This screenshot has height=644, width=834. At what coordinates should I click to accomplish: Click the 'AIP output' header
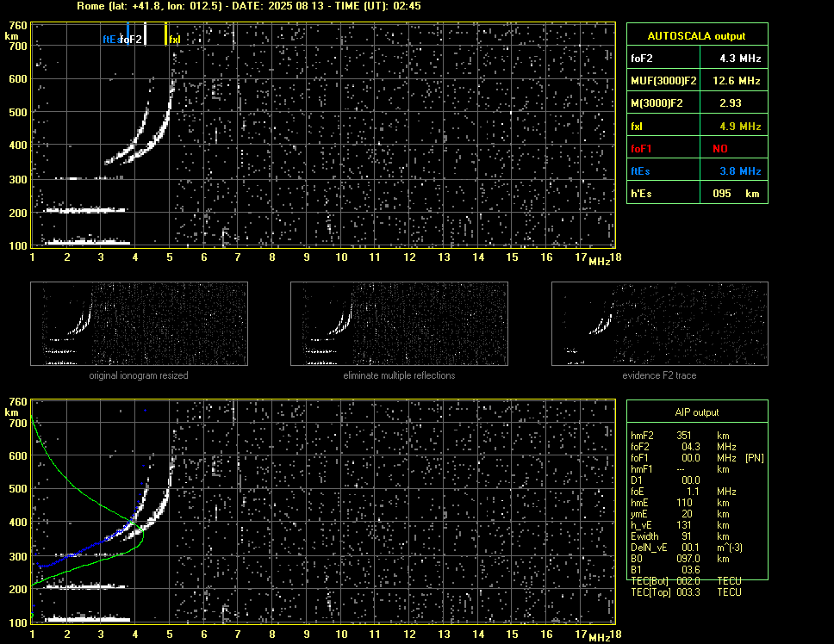pos(697,412)
